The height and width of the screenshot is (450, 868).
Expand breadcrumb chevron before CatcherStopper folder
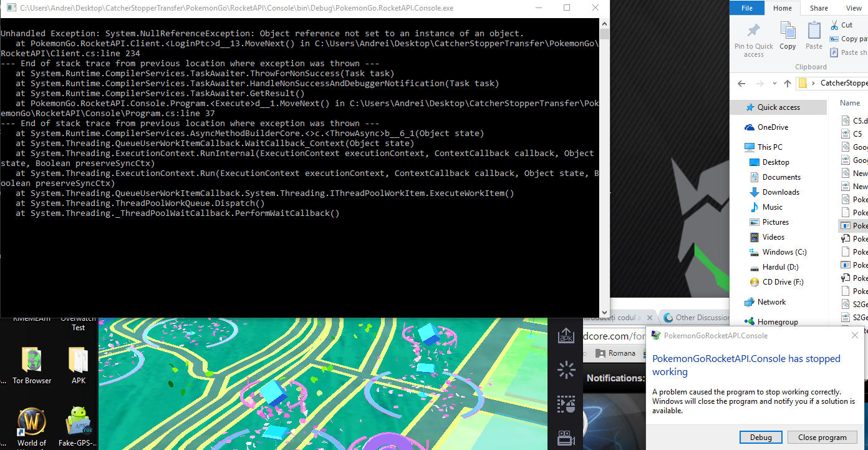click(814, 83)
